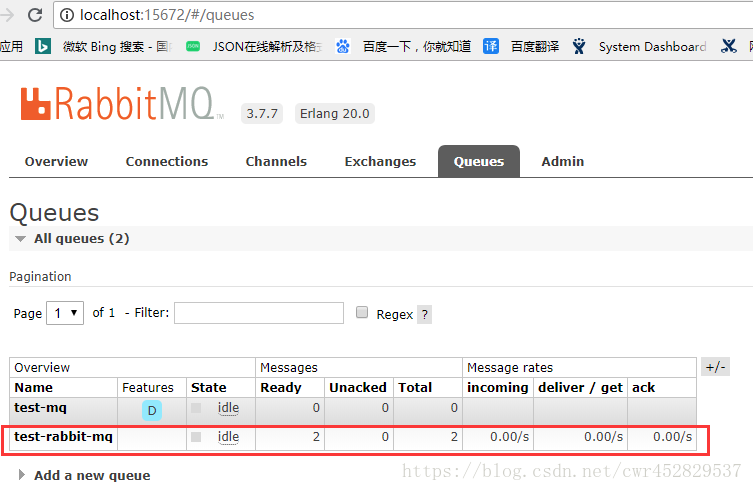The height and width of the screenshot is (491, 753).
Task: Sort by the ack column header
Action: (644, 387)
